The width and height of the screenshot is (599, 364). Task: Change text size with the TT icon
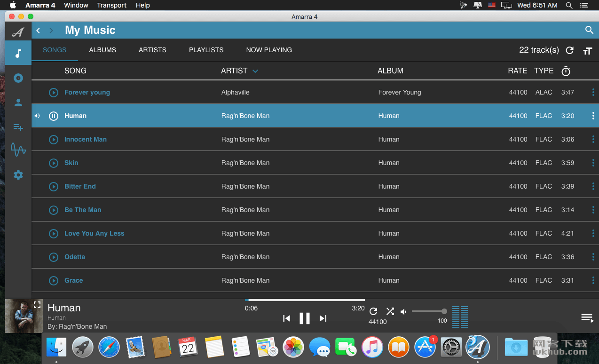coord(587,51)
